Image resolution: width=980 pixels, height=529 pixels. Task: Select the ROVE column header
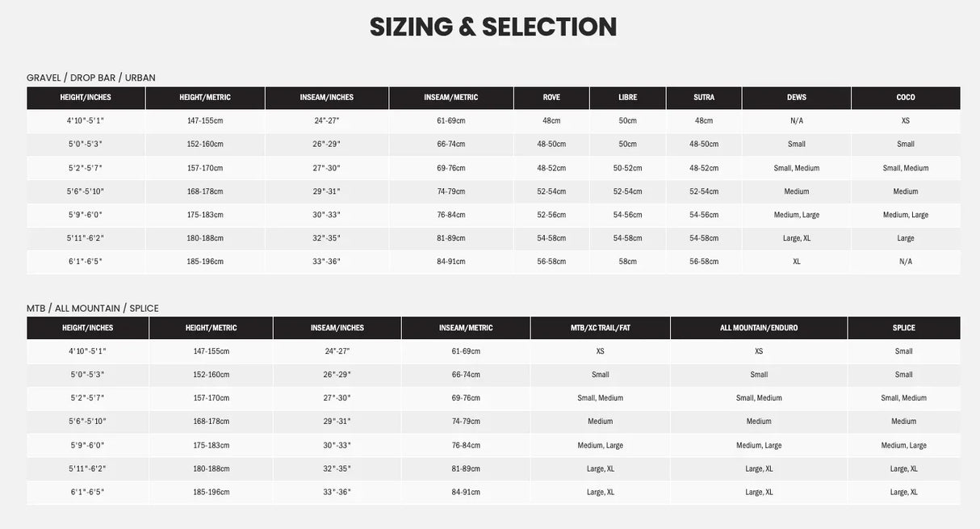tap(551, 98)
